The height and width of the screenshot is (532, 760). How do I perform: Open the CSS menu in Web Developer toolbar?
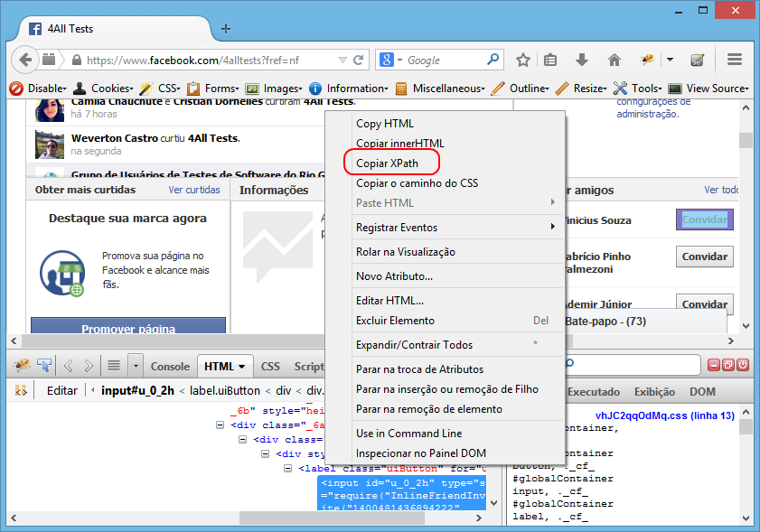tap(160, 89)
